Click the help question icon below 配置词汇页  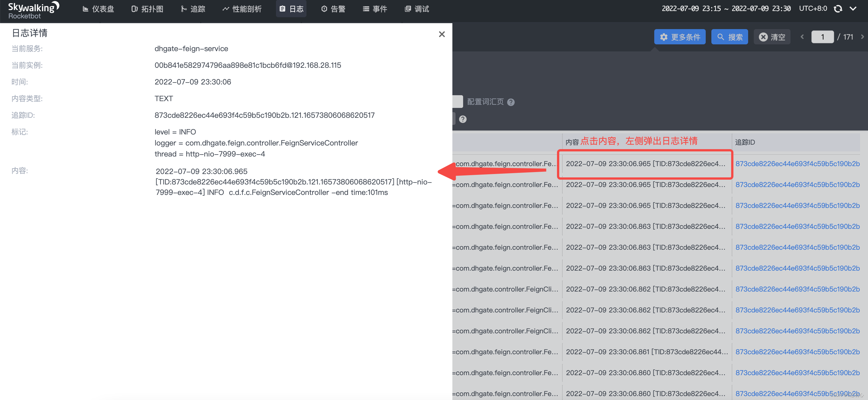463,119
